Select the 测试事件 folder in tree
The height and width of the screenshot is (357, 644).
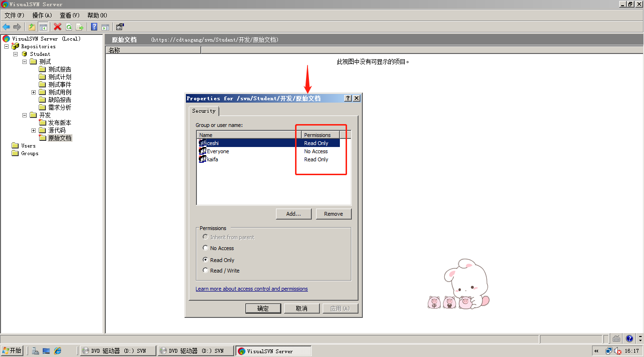pos(60,84)
